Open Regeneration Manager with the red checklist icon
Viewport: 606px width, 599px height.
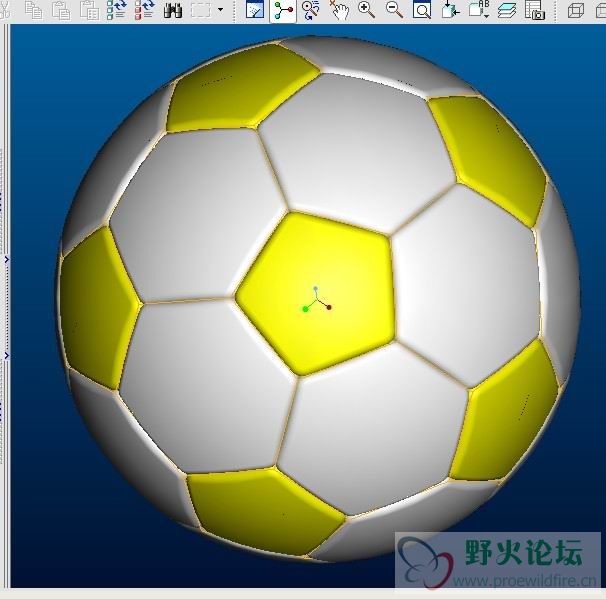(x=145, y=10)
